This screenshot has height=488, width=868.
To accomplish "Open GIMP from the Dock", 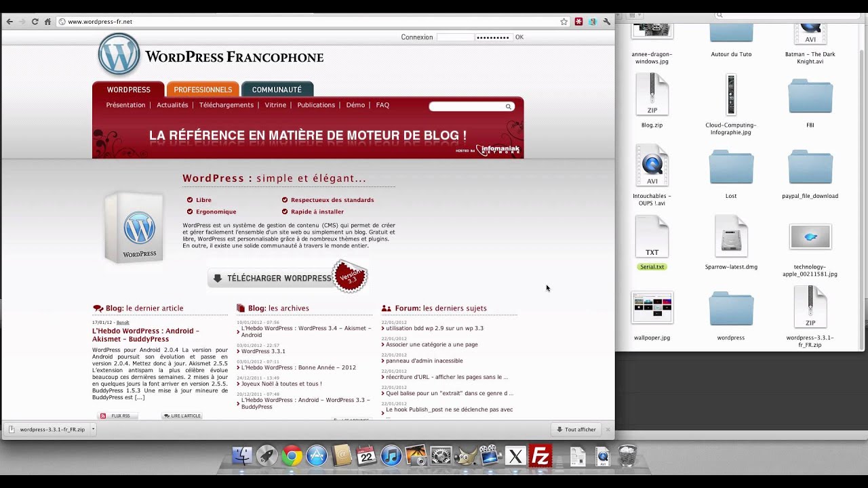I will click(x=466, y=455).
